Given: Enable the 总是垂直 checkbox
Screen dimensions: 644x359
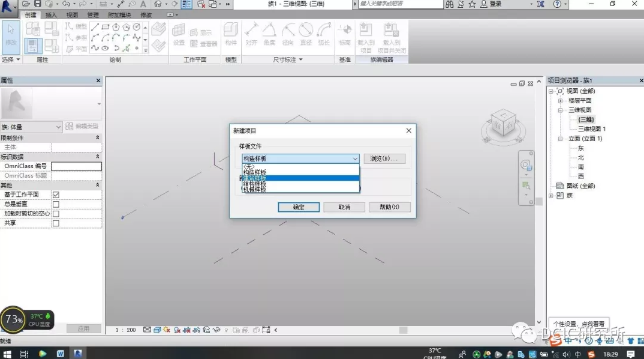Looking at the screenshot, I should pyautogui.click(x=56, y=204).
